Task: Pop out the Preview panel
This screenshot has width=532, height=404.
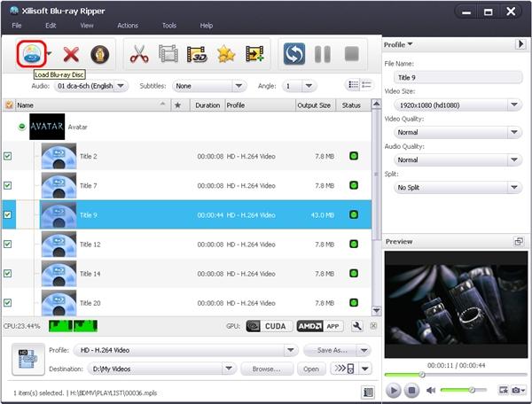Action: pos(519,241)
